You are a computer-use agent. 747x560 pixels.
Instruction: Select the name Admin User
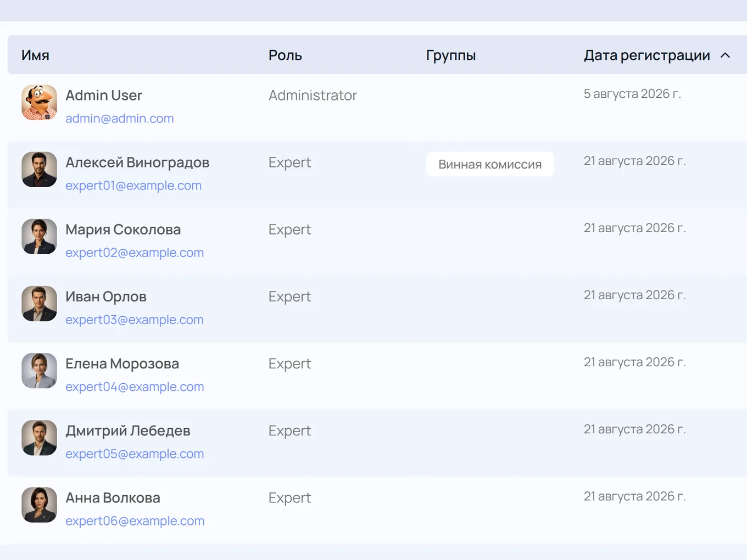104,96
